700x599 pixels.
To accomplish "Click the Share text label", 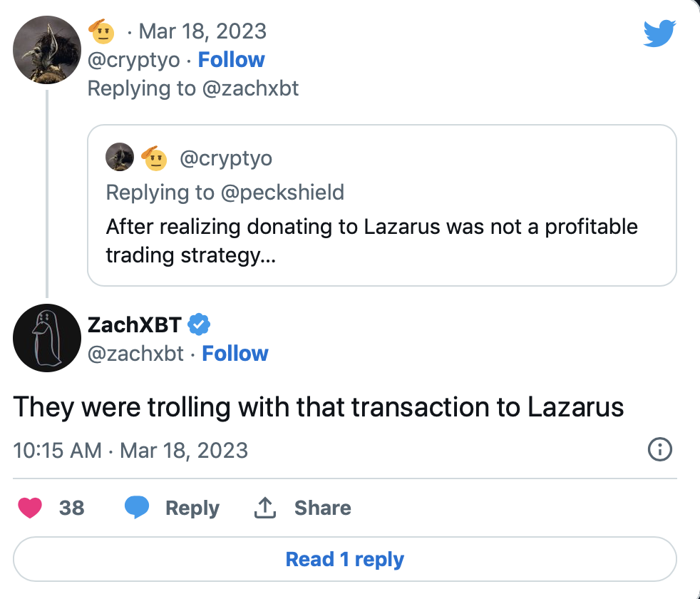I will tap(323, 508).
